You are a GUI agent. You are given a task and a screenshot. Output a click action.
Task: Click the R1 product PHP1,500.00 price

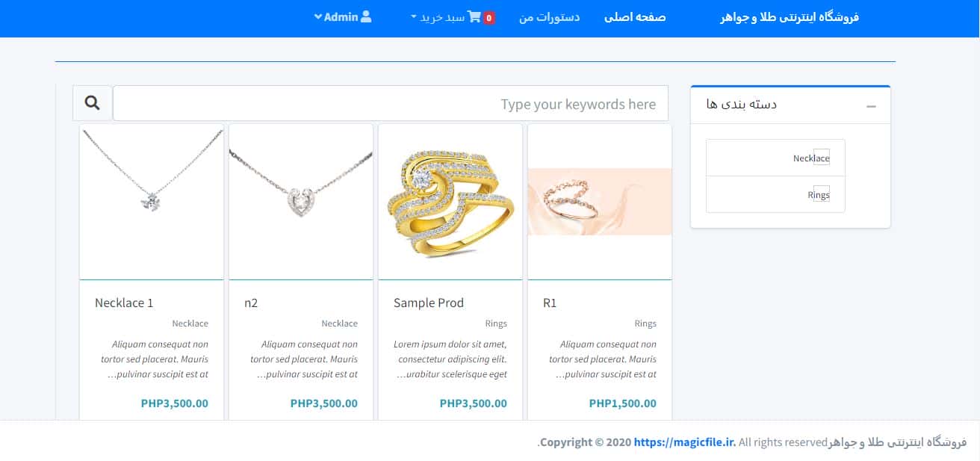[x=623, y=403]
